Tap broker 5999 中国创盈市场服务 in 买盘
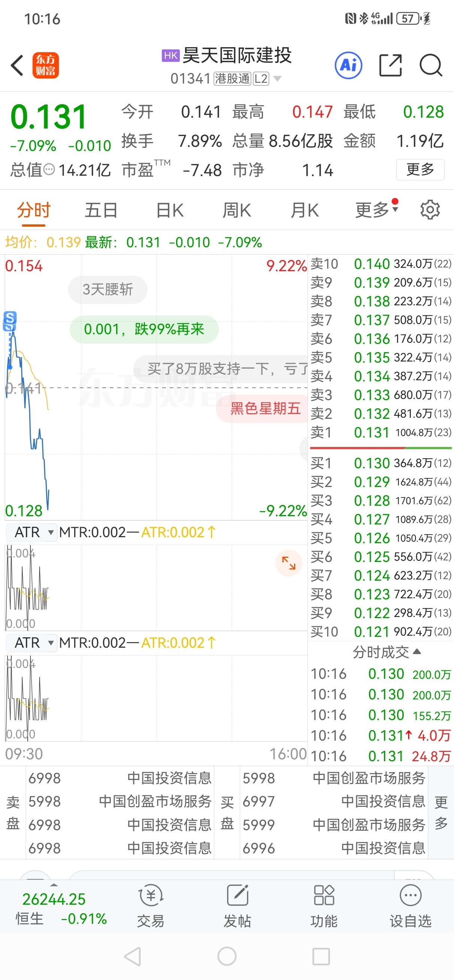The image size is (454, 980). pyautogui.click(x=334, y=825)
